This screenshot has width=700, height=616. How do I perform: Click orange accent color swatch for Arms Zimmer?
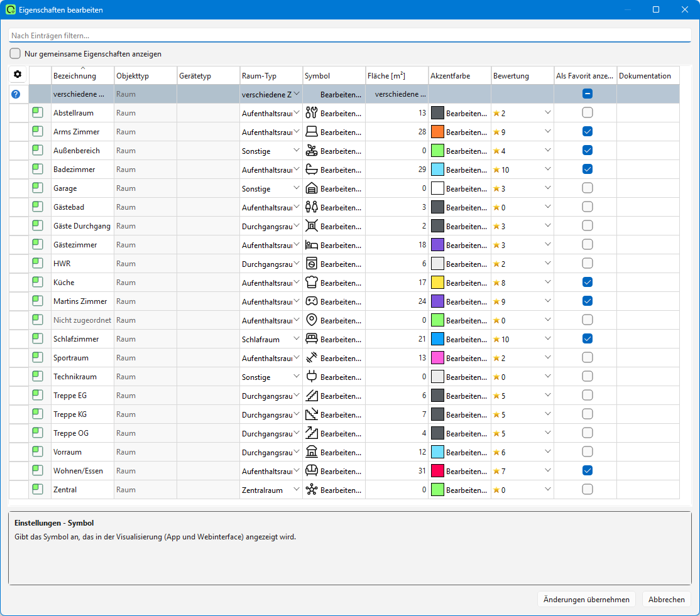coord(437,132)
